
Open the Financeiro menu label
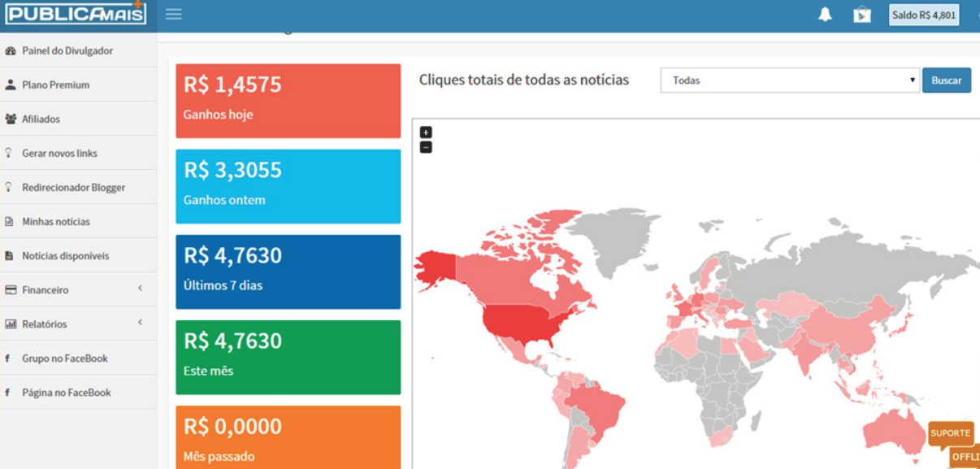46,290
